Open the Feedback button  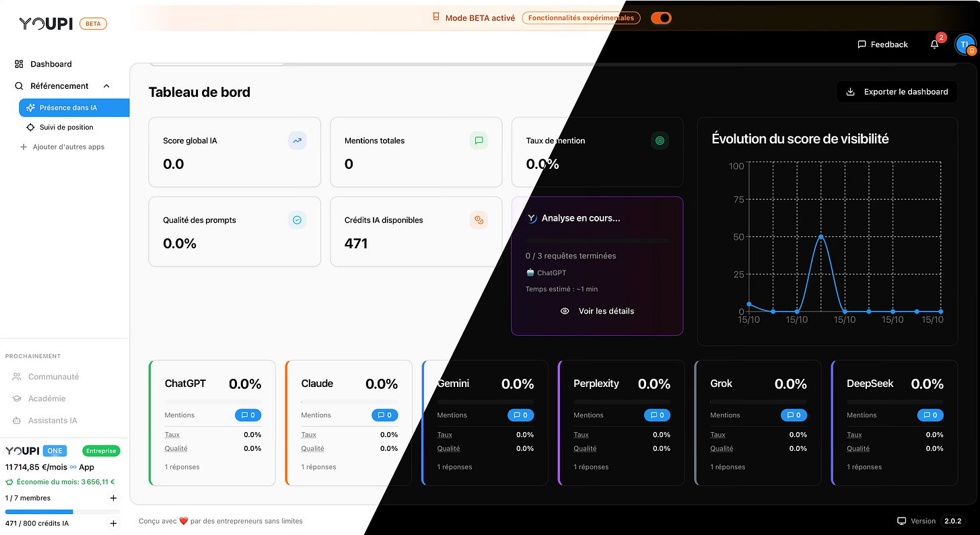tap(882, 44)
